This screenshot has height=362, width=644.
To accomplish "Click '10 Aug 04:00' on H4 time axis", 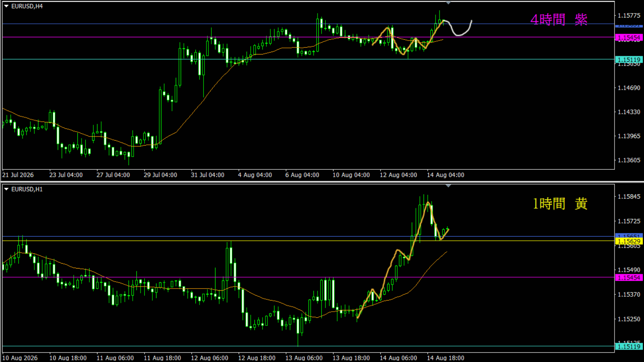I will click(x=351, y=175).
